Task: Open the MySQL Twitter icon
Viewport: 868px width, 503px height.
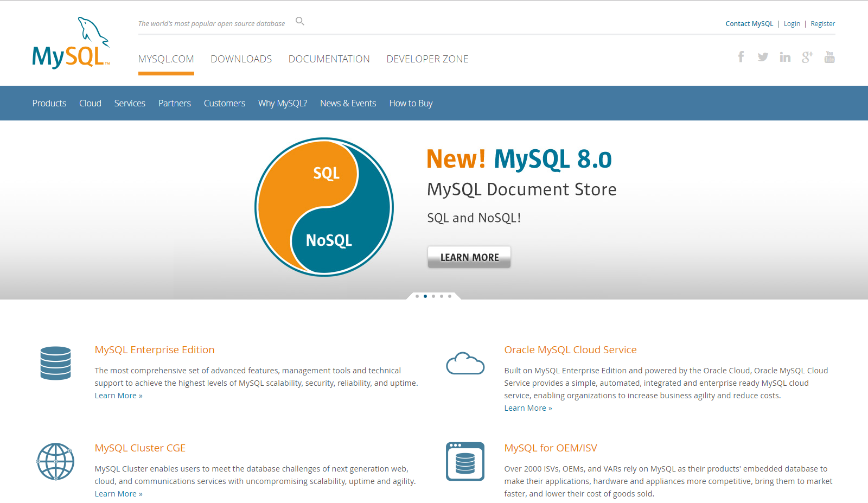Action: click(763, 57)
